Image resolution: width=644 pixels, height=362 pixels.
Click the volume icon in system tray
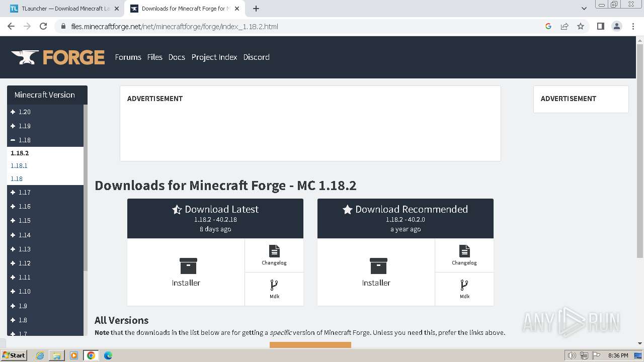tap(572, 355)
